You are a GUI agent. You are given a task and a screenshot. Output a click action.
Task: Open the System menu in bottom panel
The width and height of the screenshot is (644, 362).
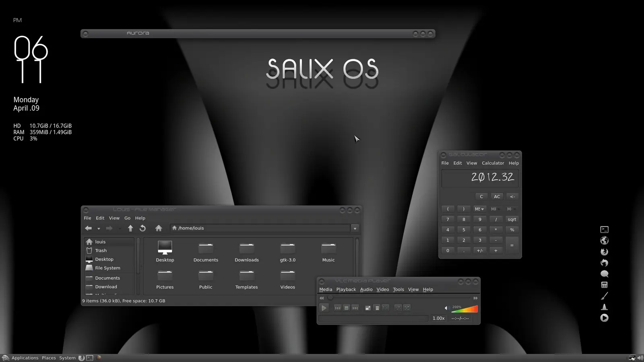tap(67, 358)
